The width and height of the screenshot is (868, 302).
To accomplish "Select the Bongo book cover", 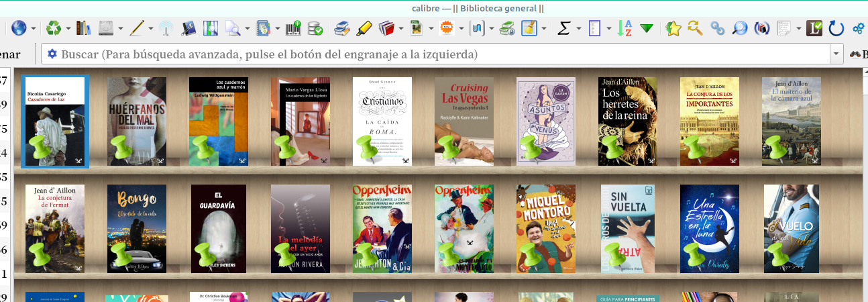I will pos(137,229).
